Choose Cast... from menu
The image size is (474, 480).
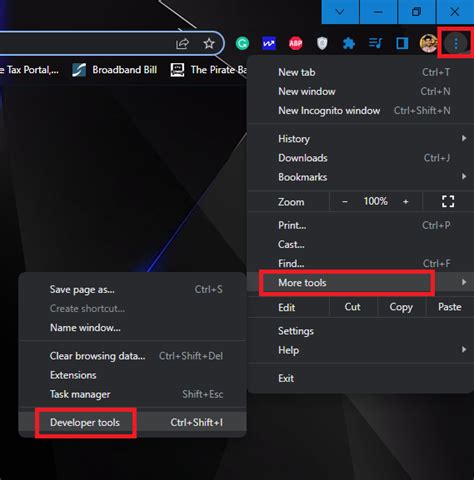click(x=361, y=244)
